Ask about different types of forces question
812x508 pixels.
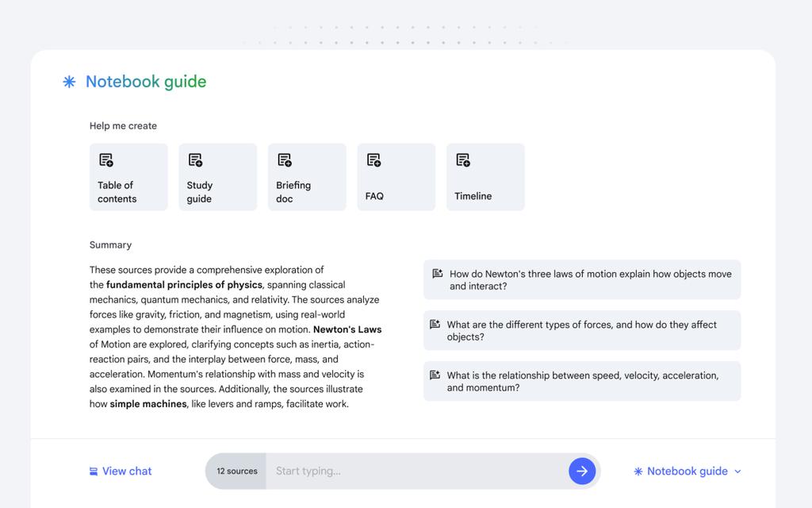click(x=582, y=330)
